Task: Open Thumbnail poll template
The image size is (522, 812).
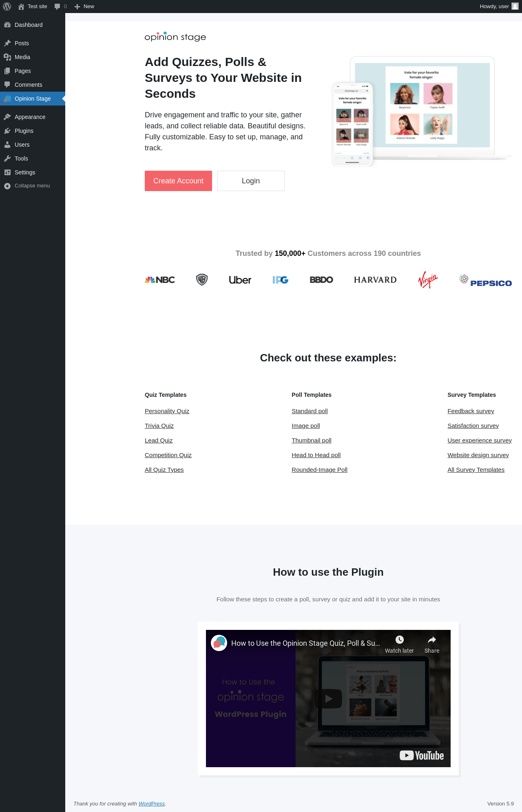Action: [312, 440]
